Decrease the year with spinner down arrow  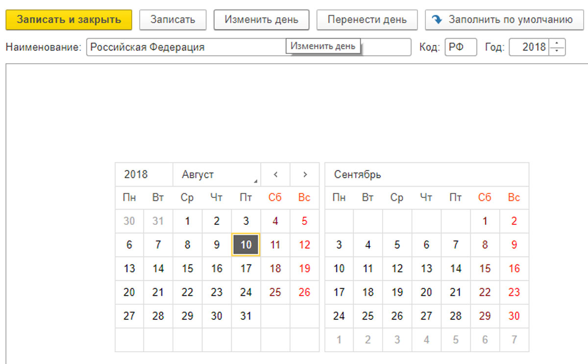(557, 51)
